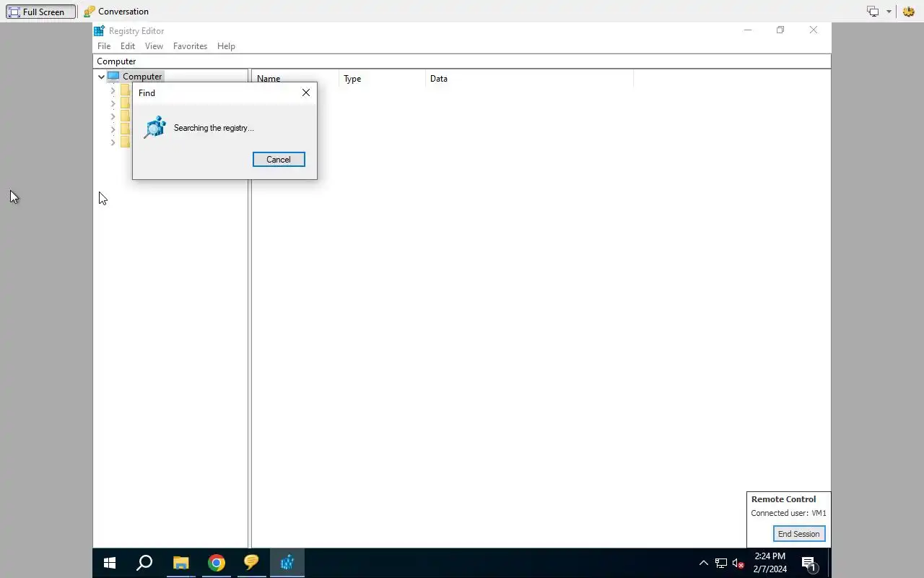The image size is (924, 578).
Task: Click the muted volume tray icon
Action: tap(738, 563)
